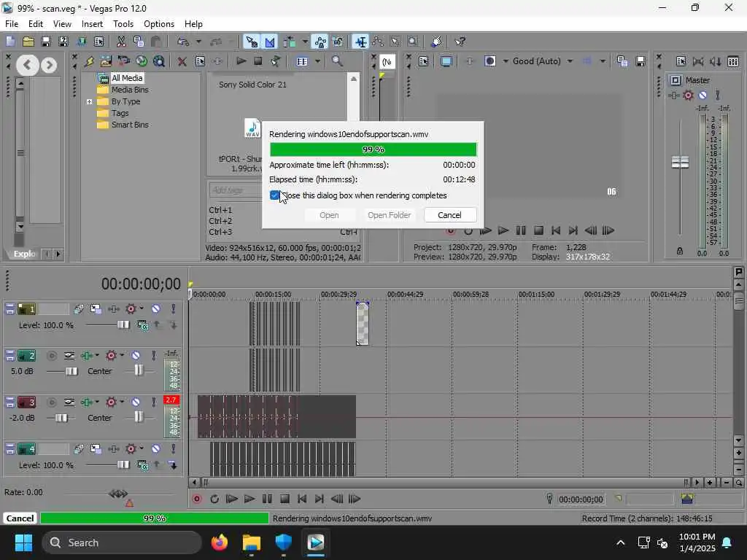Screen dimensions: 747x560
Task: Click track 1 track FX gear icon
Action: click(131, 309)
